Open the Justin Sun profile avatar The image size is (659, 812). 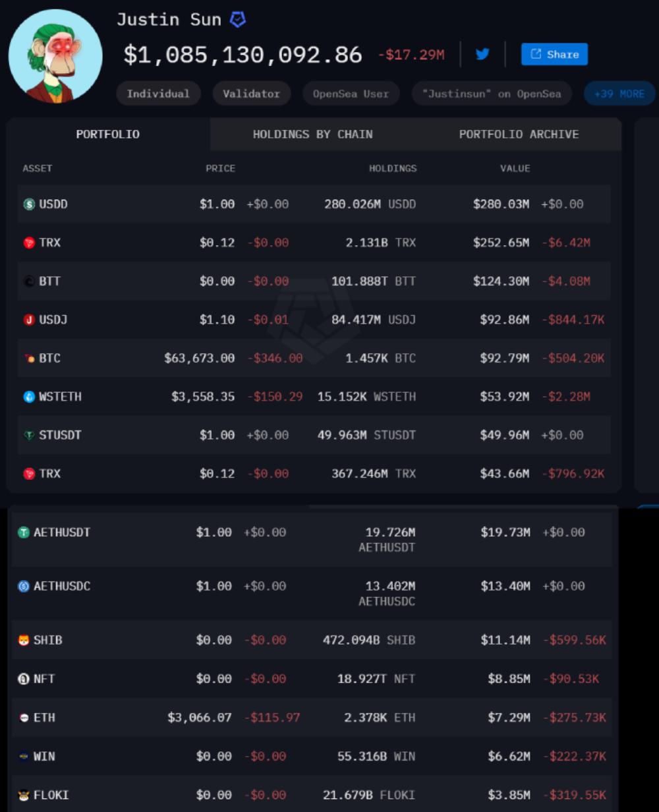(55, 56)
